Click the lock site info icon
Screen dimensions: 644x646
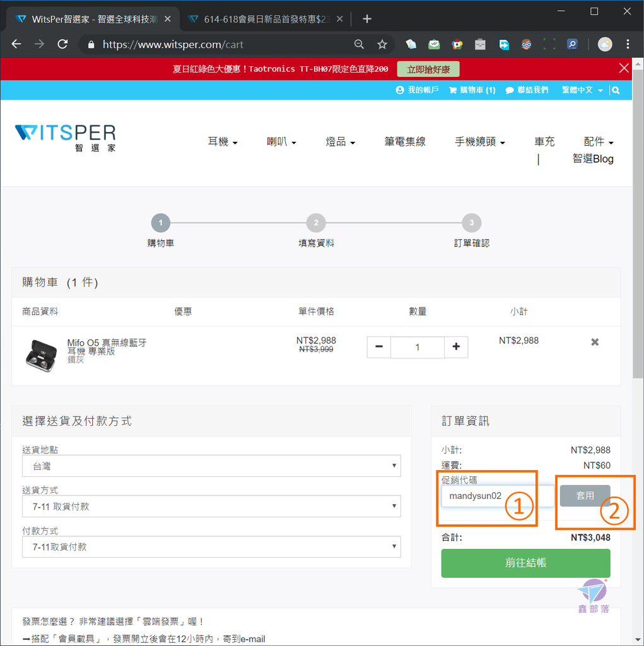tap(91, 45)
